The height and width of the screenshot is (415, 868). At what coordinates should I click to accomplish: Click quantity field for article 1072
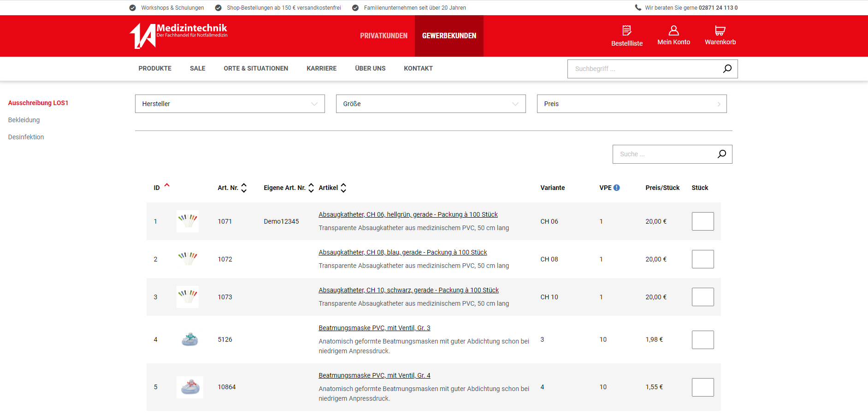point(703,259)
